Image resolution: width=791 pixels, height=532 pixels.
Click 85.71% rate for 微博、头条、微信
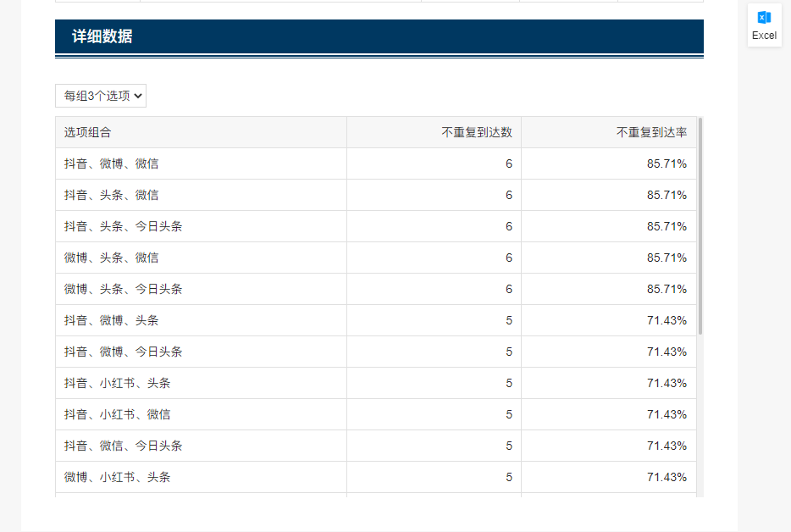click(667, 258)
